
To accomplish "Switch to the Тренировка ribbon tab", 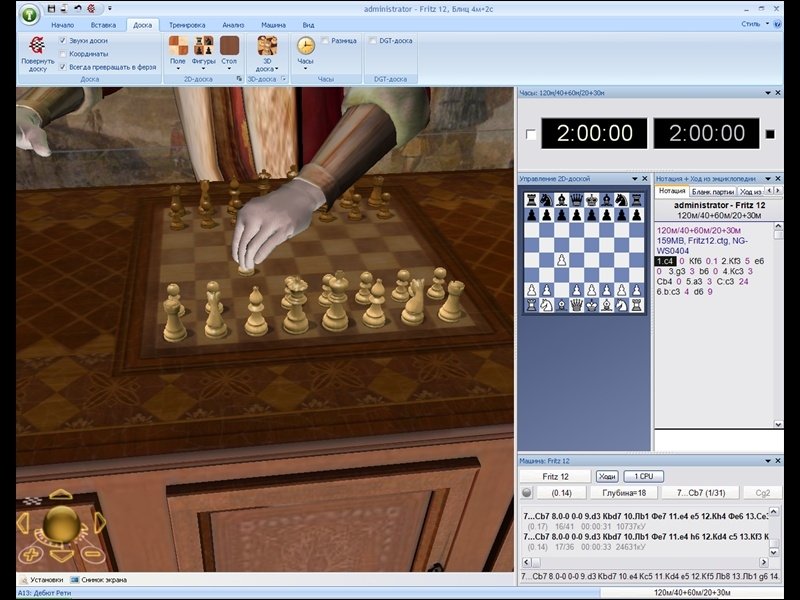I will coord(187,24).
